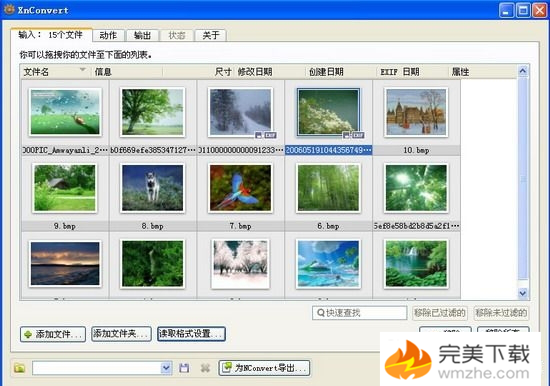Image resolution: width=550 pixels, height=386 pixels.
Task: Click 为NConvert导出 button
Action: 264,368
